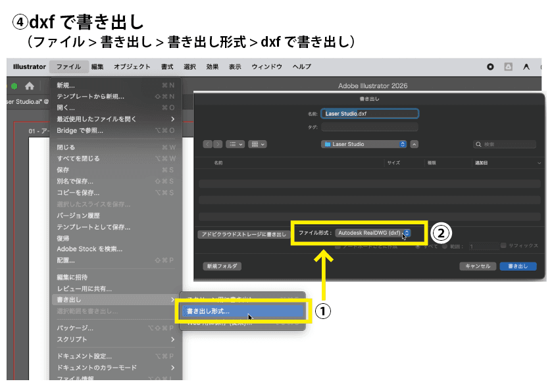554x392 pixels.
Task: Expand the 最近使用したファイルを開く submenu
Action: coord(172,119)
